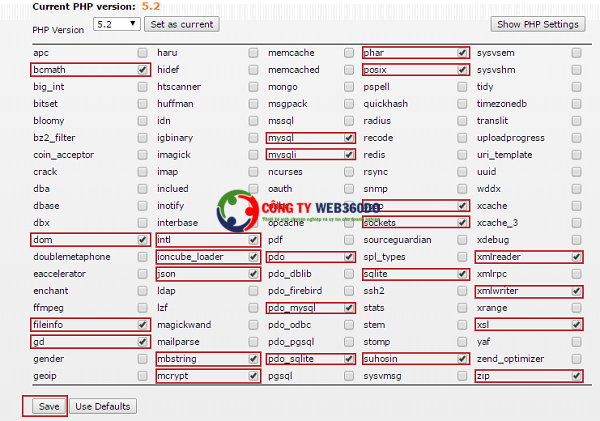Enable the zend_optimizer extension
Image resolution: width=600 pixels, height=421 pixels.
(576, 359)
